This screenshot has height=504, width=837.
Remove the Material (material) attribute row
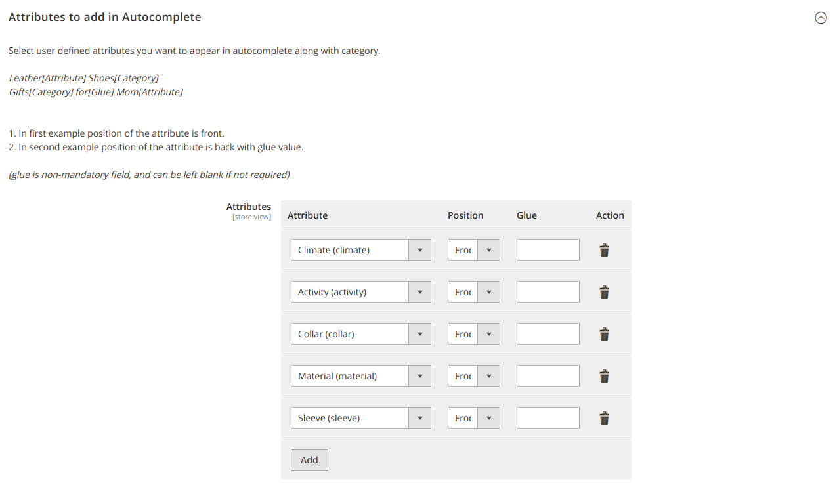coord(603,375)
